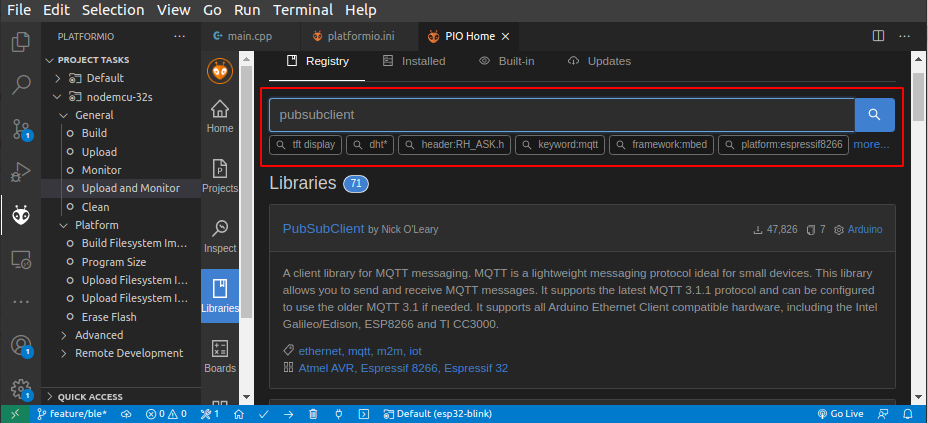Collapse the General task group

coord(64,115)
